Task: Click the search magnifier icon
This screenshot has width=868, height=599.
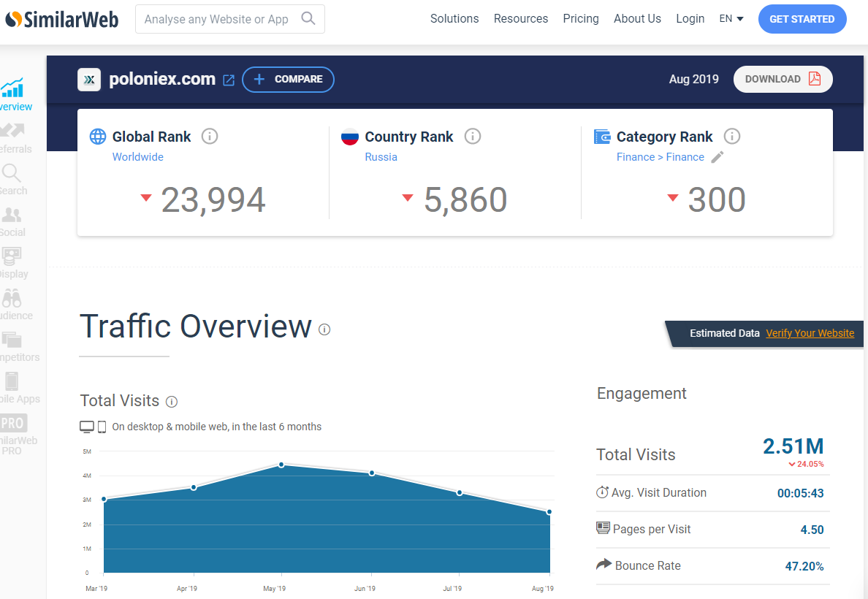Action: [308, 19]
